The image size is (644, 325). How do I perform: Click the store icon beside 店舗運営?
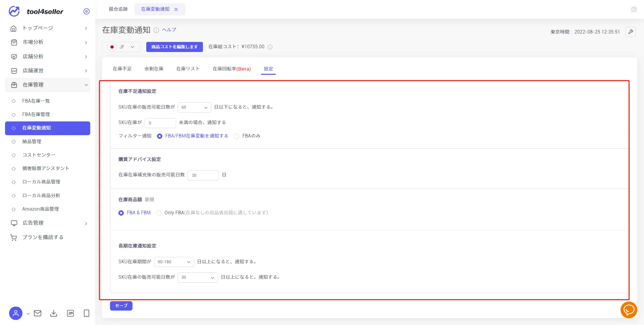(x=14, y=71)
